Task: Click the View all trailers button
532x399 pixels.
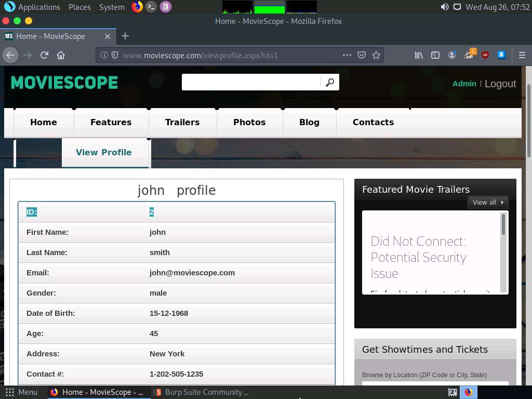Action: point(487,203)
